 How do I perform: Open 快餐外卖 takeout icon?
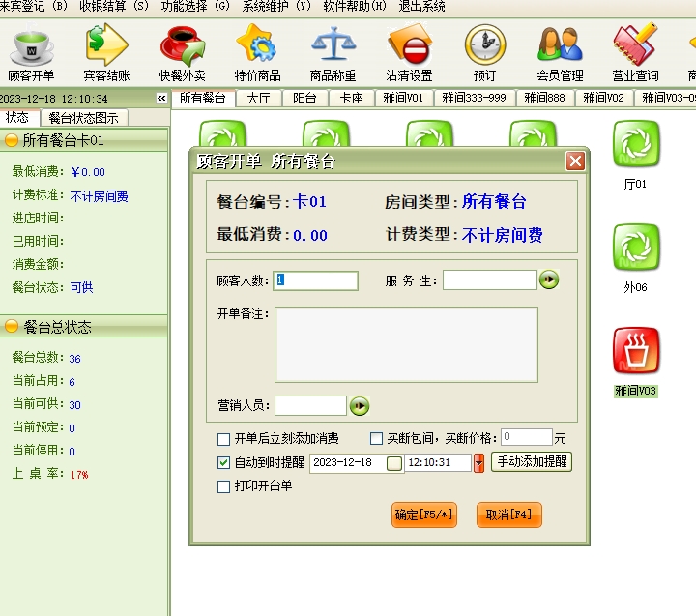pyautogui.click(x=182, y=49)
